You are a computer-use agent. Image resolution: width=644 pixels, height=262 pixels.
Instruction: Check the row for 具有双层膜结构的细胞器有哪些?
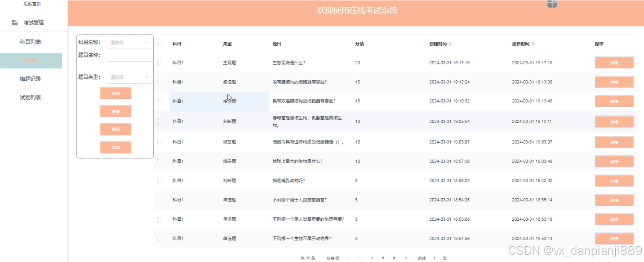point(160,101)
